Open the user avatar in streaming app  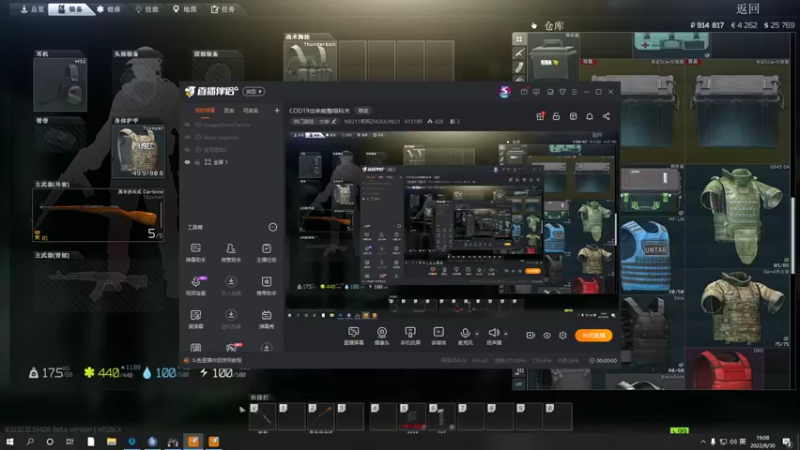click(x=505, y=91)
